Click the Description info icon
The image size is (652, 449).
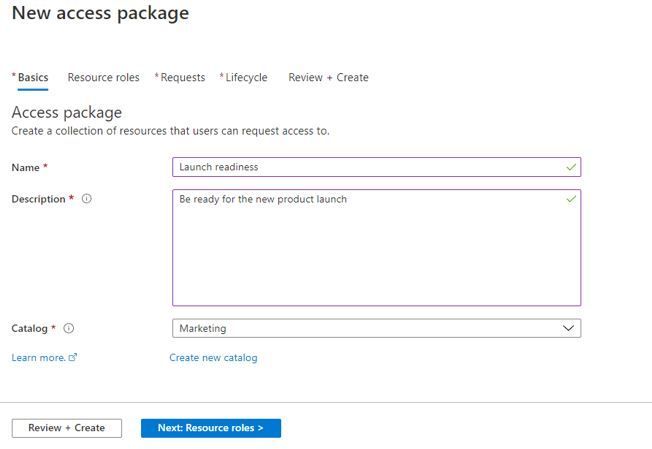point(86,199)
